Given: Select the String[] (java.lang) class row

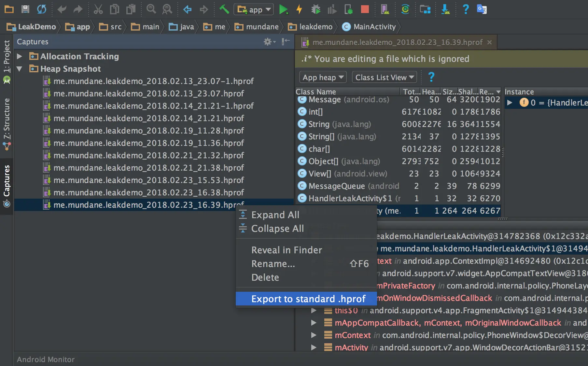Looking at the screenshot, I should (x=398, y=136).
